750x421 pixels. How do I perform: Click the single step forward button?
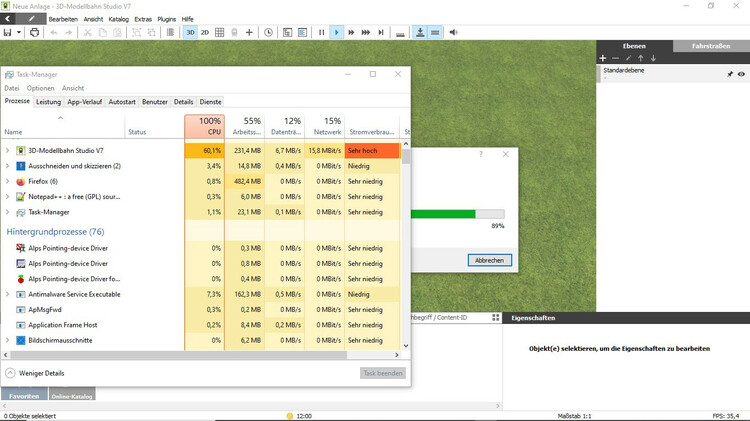click(x=381, y=33)
